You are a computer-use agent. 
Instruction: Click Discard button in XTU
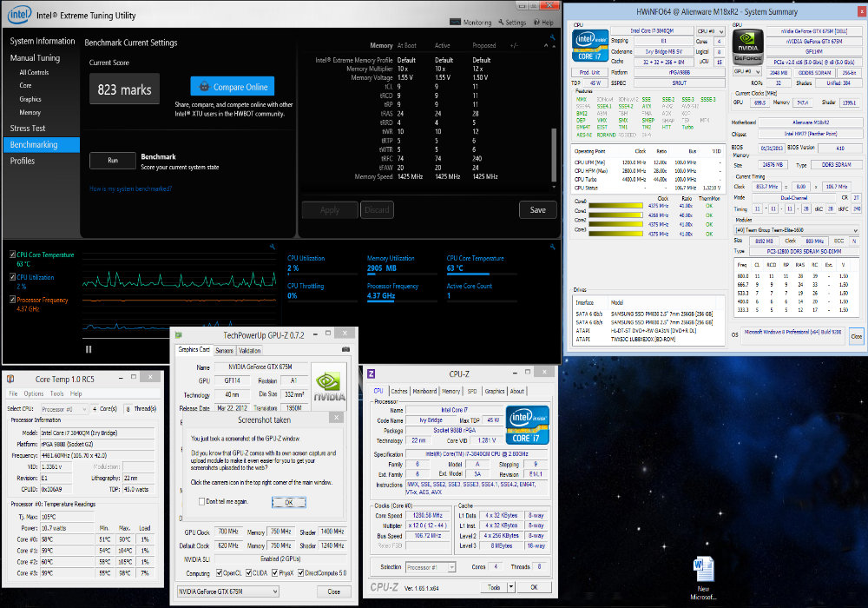[377, 210]
